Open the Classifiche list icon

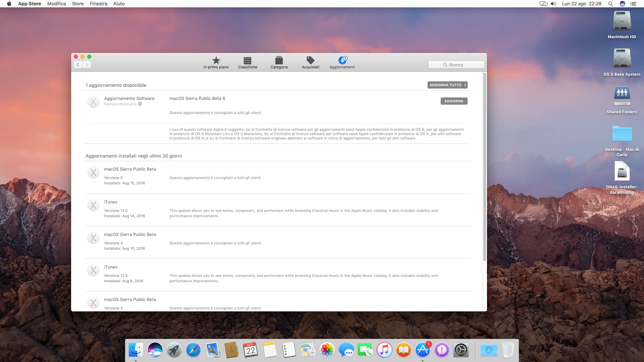click(248, 61)
